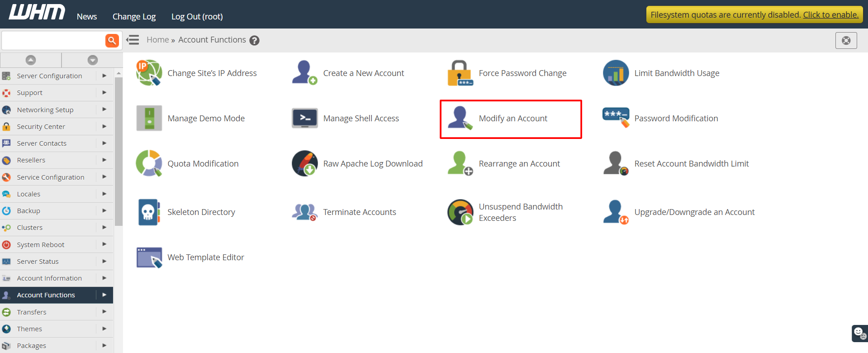Toggle the sidebar menu collapse icon
Image resolution: width=868 pixels, height=353 pixels.
pyautogui.click(x=133, y=40)
